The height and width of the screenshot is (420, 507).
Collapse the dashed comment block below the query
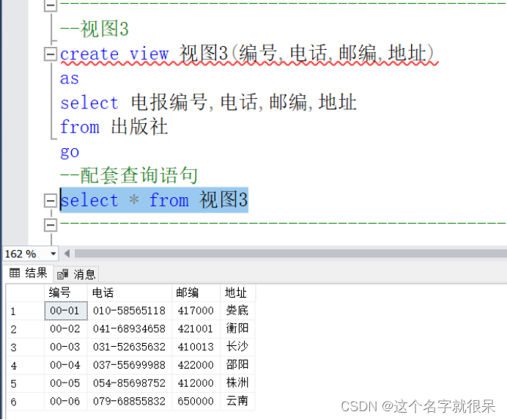point(50,225)
